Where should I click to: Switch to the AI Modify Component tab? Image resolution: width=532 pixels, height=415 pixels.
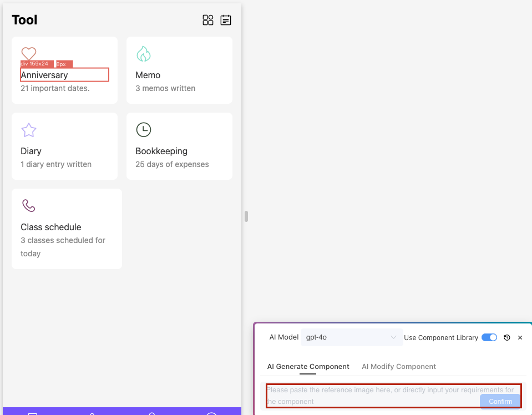398,367
